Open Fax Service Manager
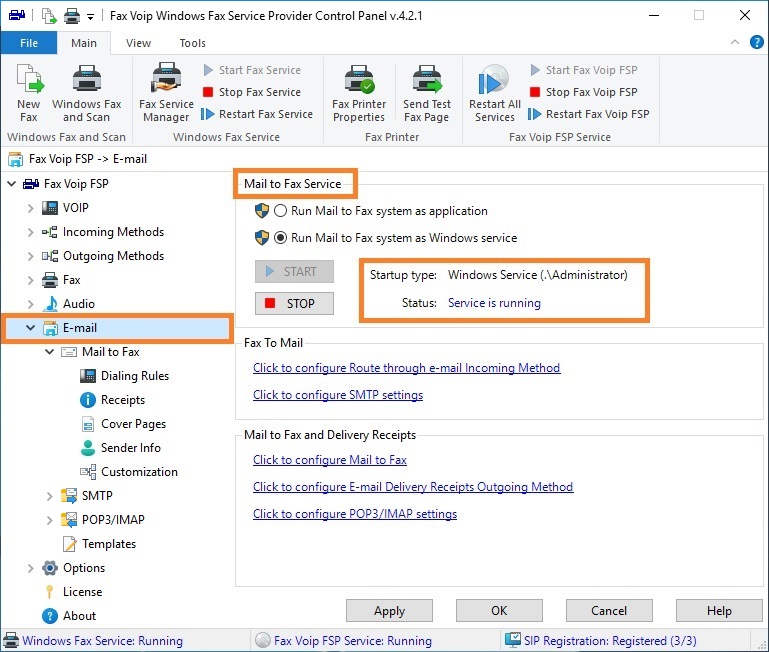Image resolution: width=769 pixels, height=652 pixels. tap(166, 93)
